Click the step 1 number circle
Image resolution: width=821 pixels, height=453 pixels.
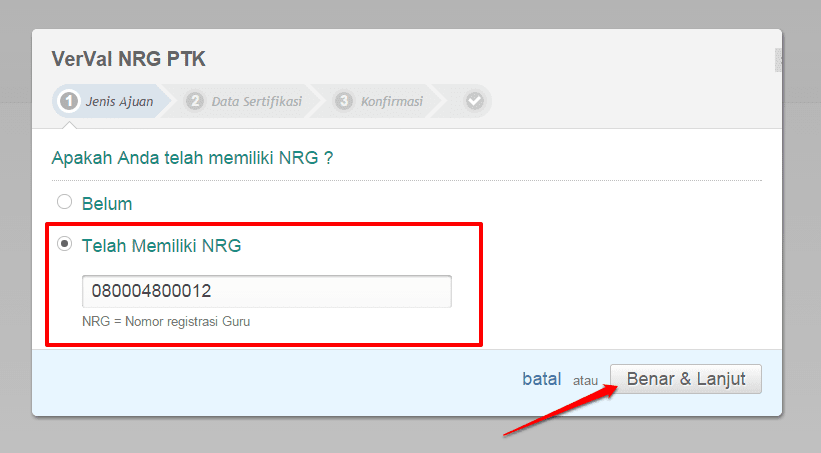(69, 101)
